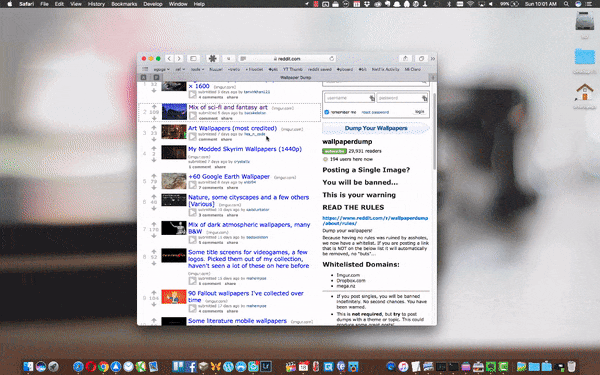600x375 pixels.
Task: Open the Window menu
Action: [178, 4]
